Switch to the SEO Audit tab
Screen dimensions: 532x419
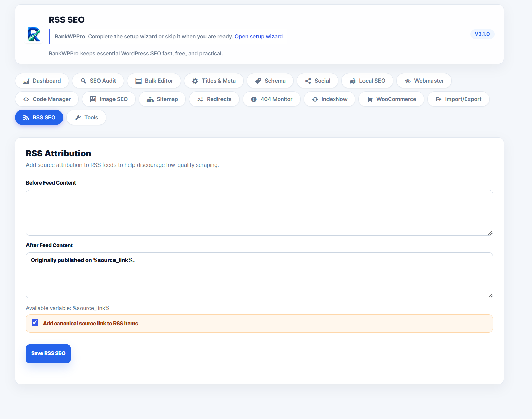point(98,81)
